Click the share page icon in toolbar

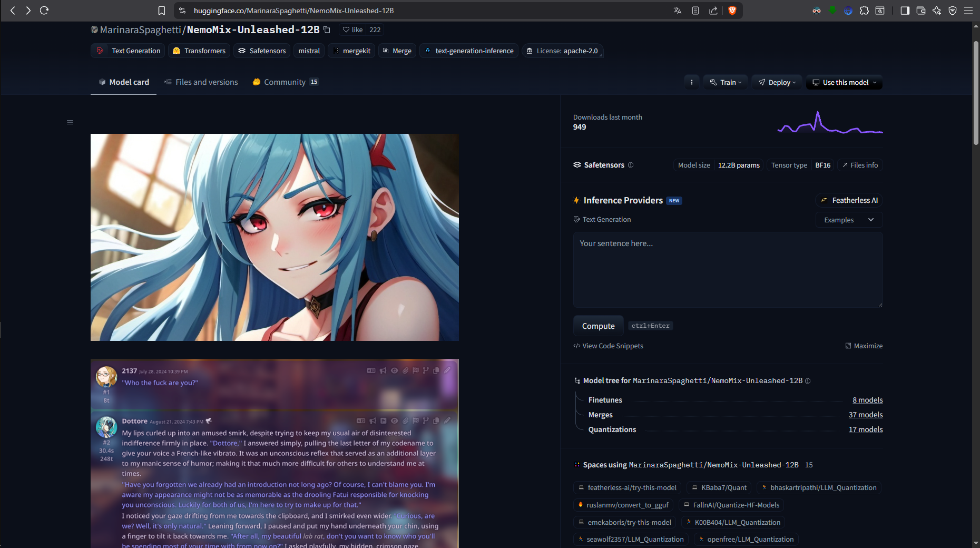(x=714, y=10)
